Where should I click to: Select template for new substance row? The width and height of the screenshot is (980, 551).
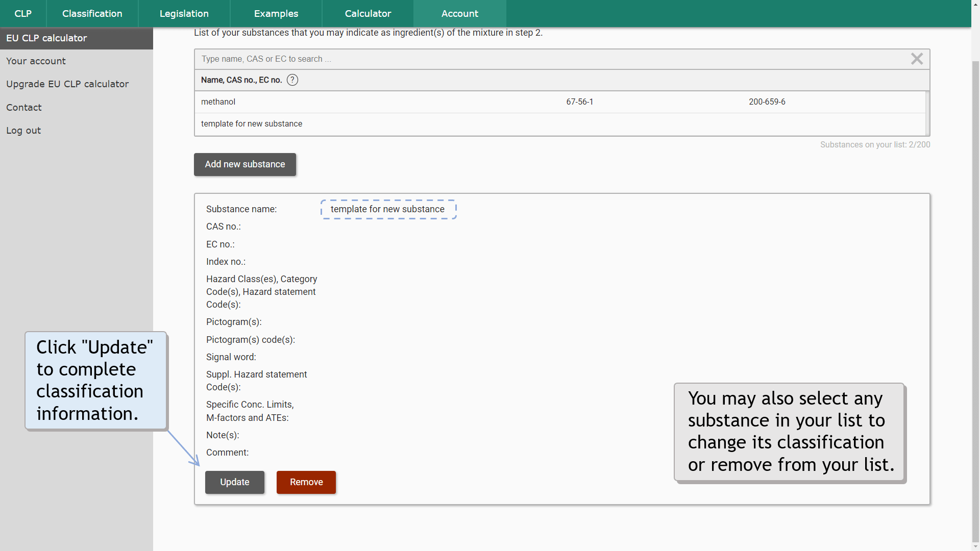560,124
